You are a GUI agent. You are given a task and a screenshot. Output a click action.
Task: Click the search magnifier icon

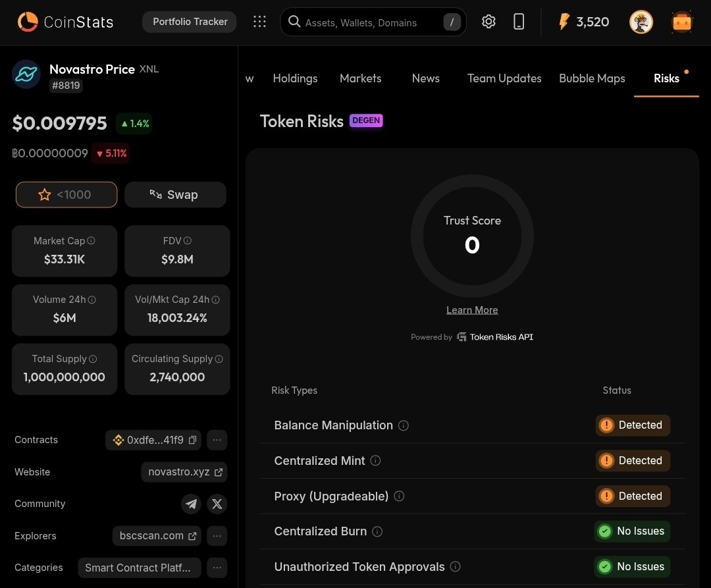294,21
